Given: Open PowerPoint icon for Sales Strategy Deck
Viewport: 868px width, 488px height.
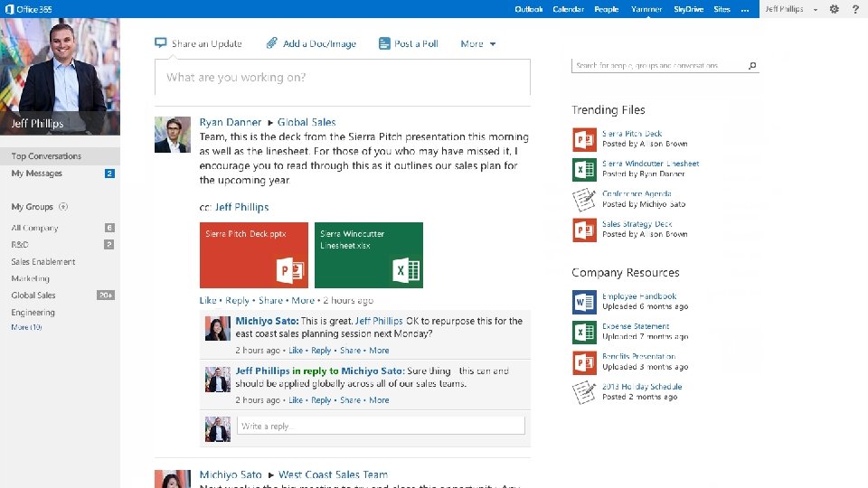Looking at the screenshot, I should coord(584,230).
